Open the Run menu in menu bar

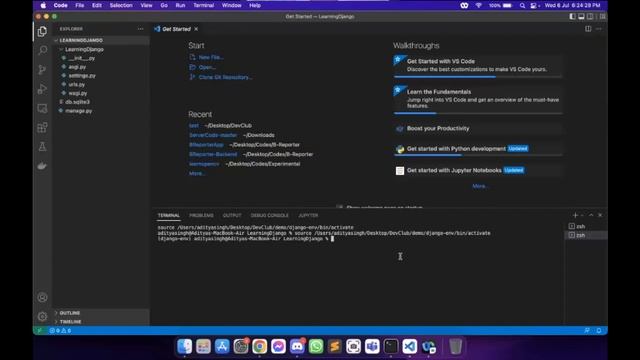click(x=180, y=5)
